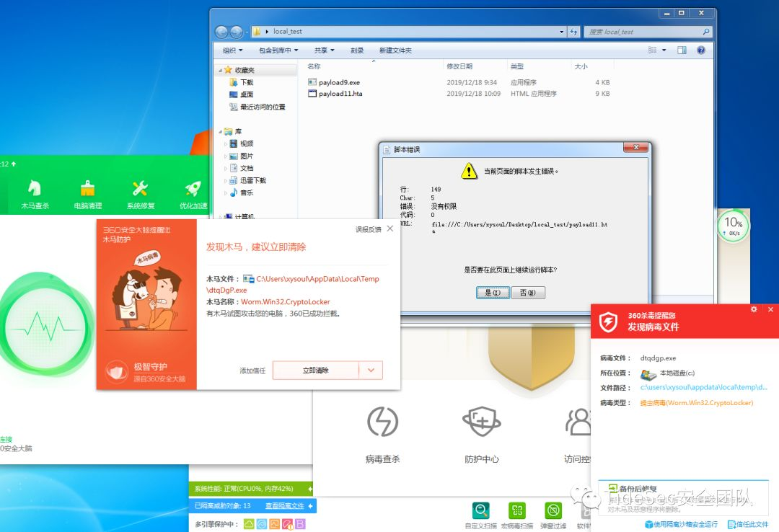Click 否 button in script error dialog

pyautogui.click(x=527, y=293)
